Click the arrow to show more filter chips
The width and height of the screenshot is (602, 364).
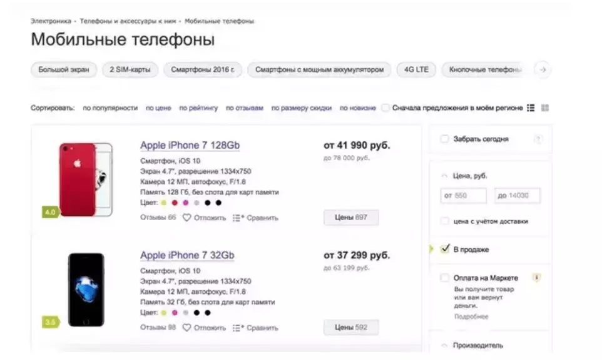(543, 70)
